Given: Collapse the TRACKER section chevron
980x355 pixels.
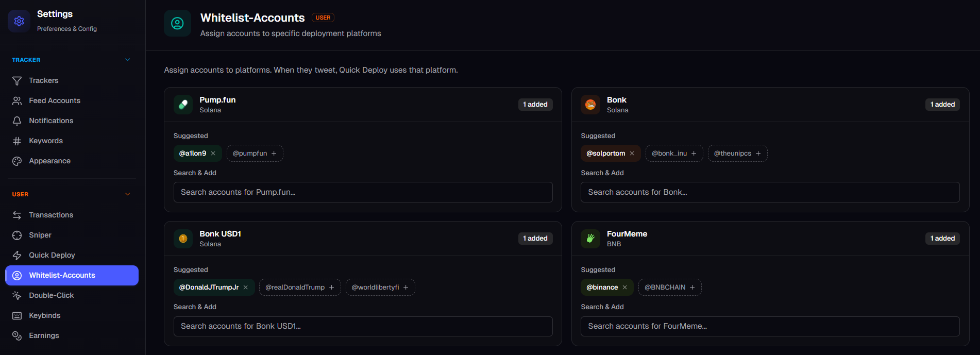Looking at the screenshot, I should tap(128, 60).
